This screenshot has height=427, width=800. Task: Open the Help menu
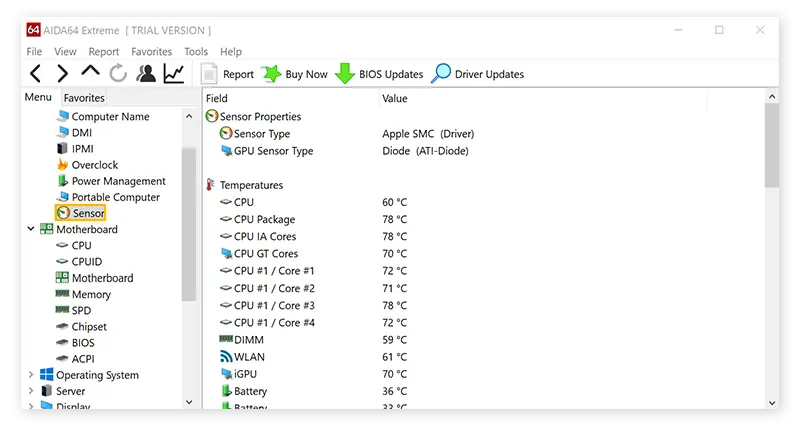tap(231, 52)
